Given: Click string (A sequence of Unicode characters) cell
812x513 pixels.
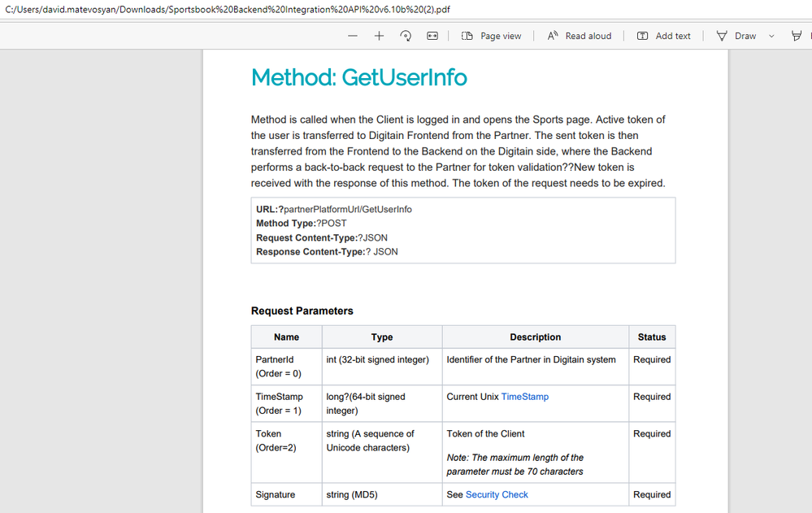Looking at the screenshot, I should 382,452.
